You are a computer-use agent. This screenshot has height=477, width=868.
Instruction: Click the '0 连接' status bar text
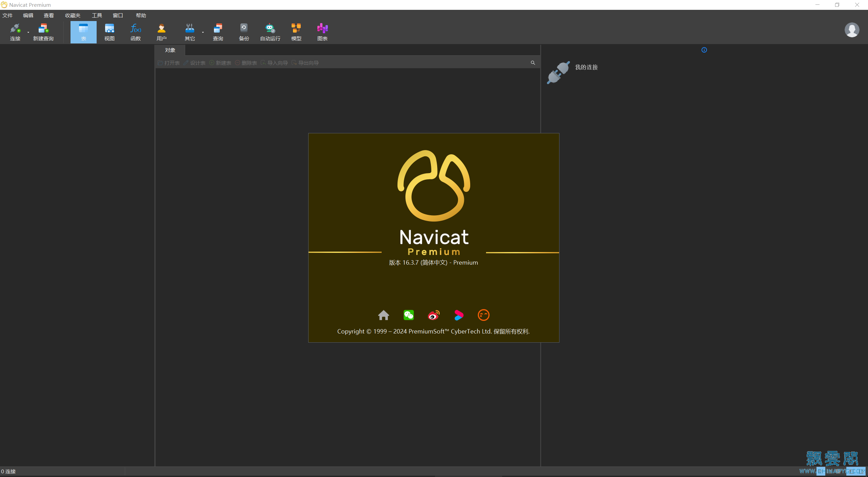click(x=8, y=472)
